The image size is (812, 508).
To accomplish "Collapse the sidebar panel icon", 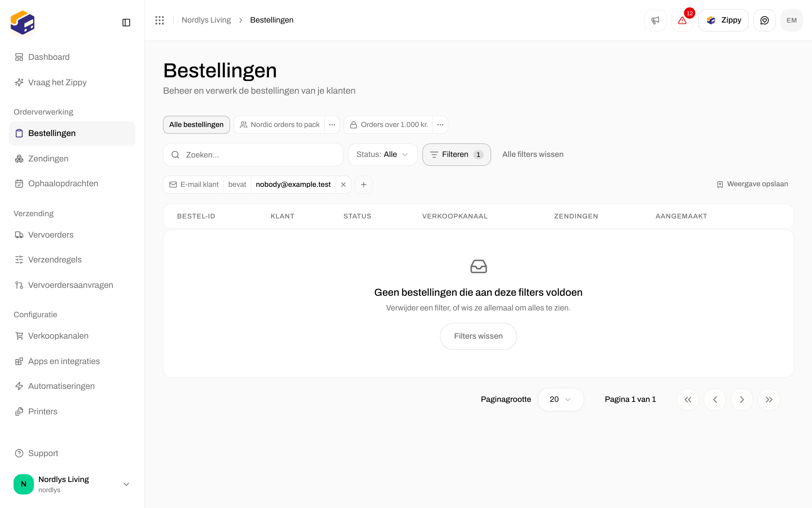I will click(x=126, y=23).
